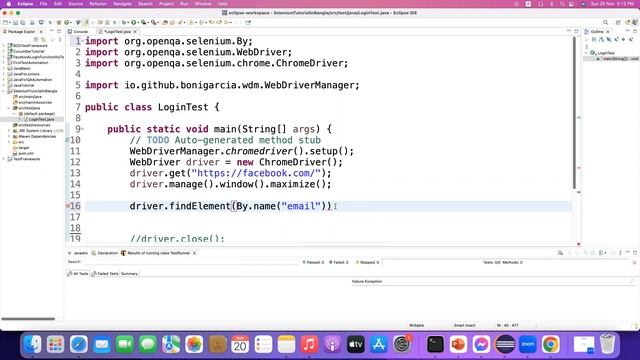Select the Failed Tests tab
The height and width of the screenshot is (360, 640).
tap(105, 274)
